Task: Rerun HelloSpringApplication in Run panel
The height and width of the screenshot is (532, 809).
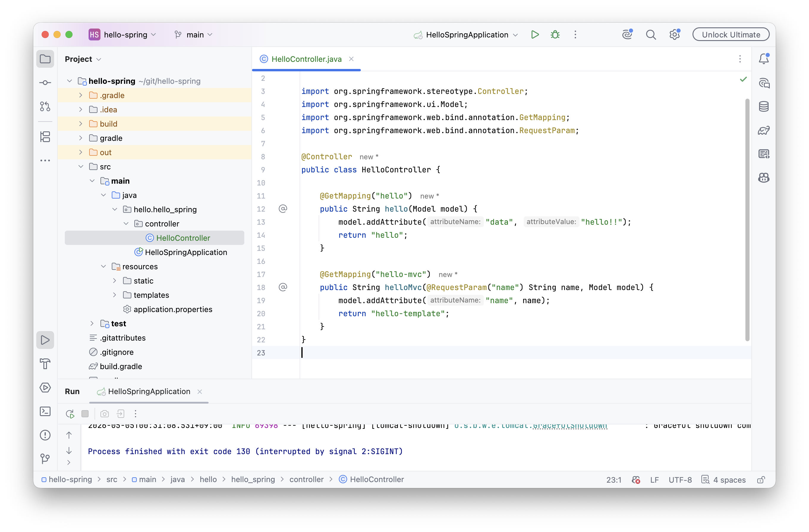Action: (x=70, y=414)
